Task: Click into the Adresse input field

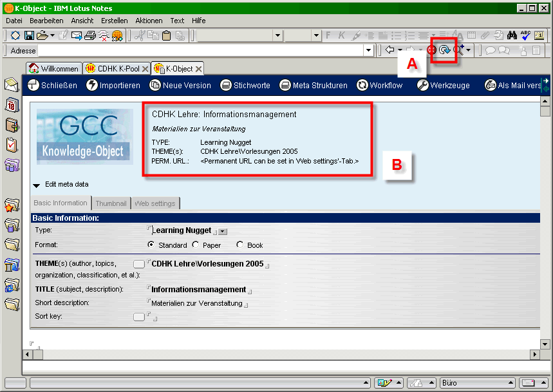Action: (x=201, y=50)
